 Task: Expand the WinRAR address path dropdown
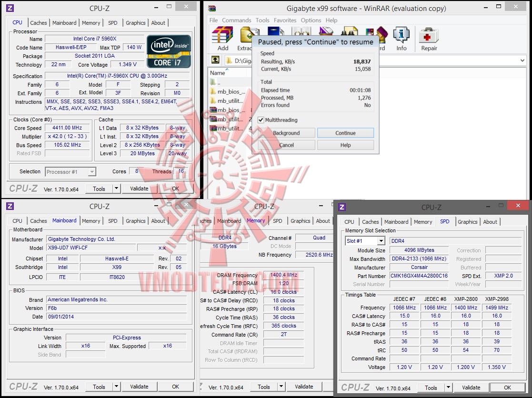522,60
